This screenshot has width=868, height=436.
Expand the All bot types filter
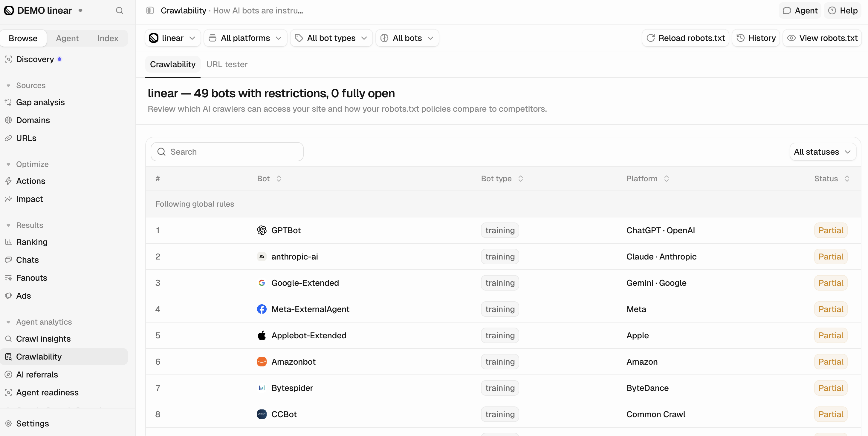click(331, 38)
